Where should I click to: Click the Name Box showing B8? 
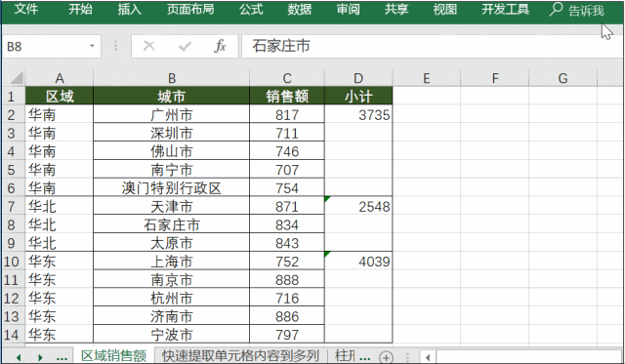tap(51, 47)
